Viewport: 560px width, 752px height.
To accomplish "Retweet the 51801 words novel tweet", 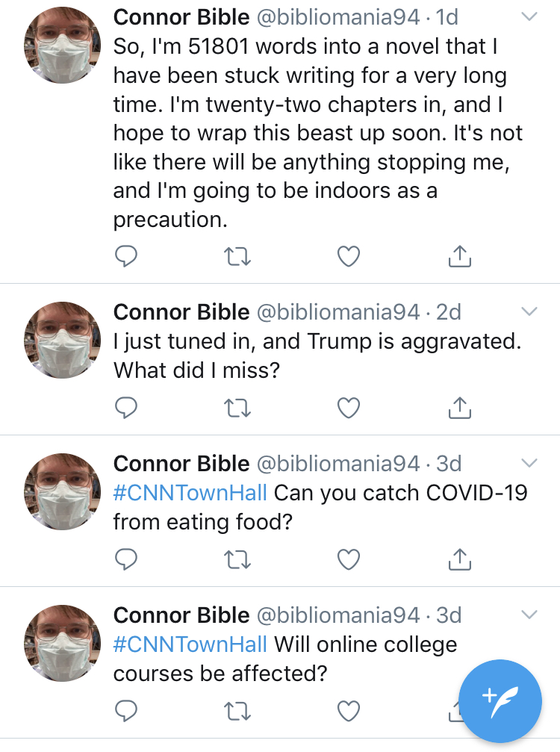I will coord(237,257).
